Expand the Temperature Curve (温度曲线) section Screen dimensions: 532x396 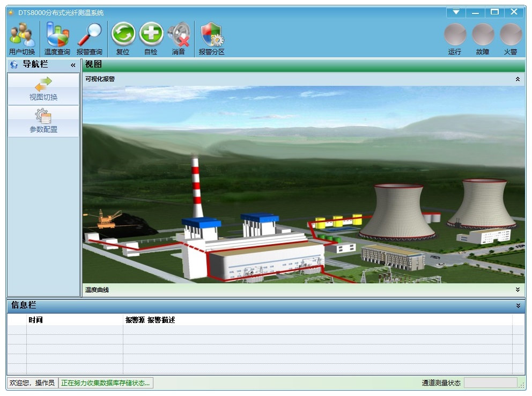(518, 290)
